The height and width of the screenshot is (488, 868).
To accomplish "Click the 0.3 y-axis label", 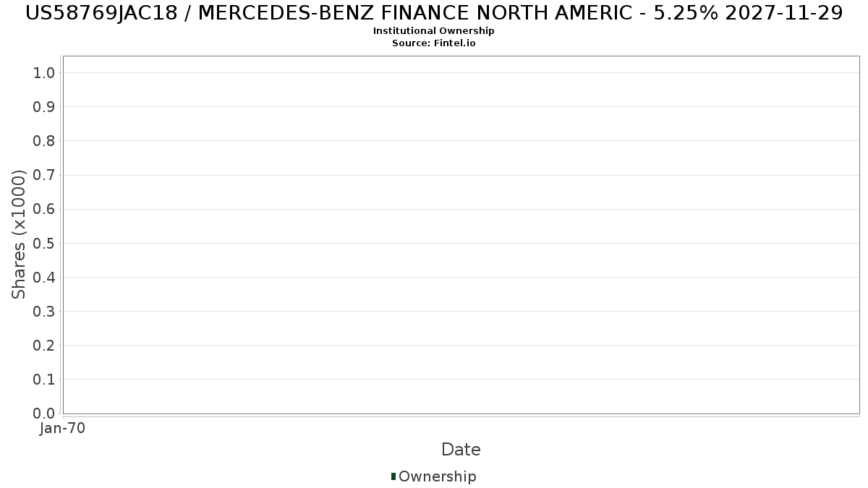I will pos(44,312).
